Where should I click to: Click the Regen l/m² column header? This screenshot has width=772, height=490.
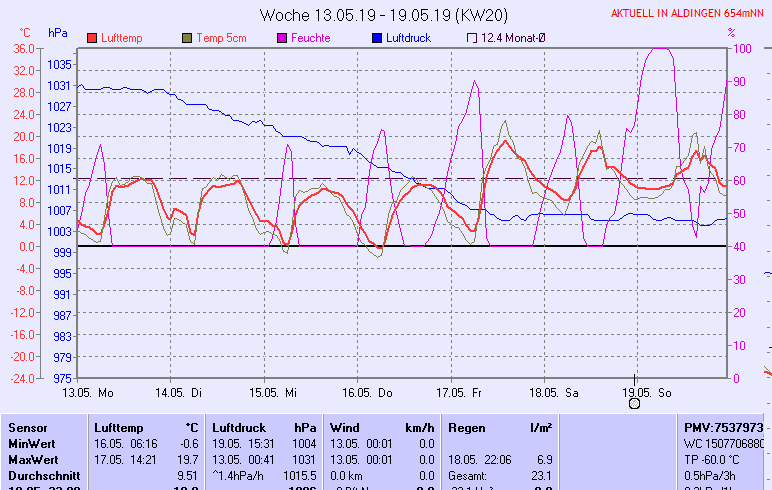pyautogui.click(x=467, y=427)
